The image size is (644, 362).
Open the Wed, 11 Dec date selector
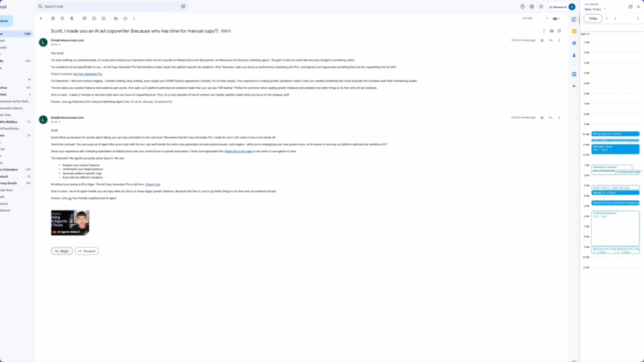point(594,9)
